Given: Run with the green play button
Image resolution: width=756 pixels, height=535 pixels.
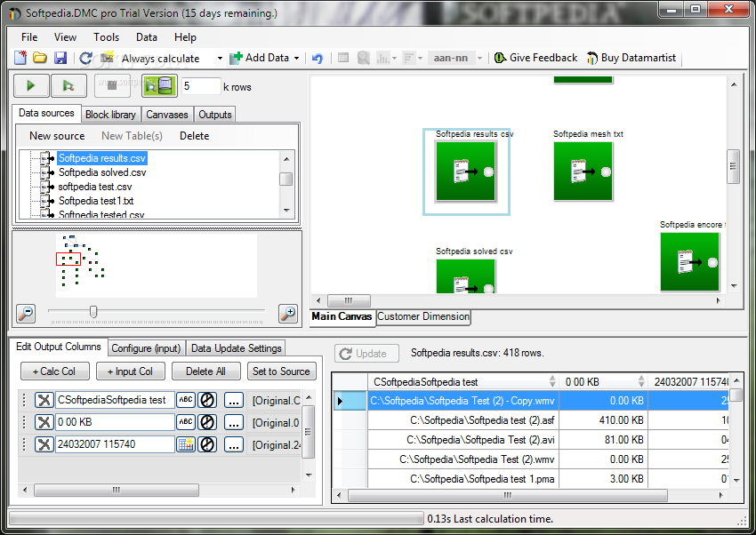Looking at the screenshot, I should (x=31, y=86).
